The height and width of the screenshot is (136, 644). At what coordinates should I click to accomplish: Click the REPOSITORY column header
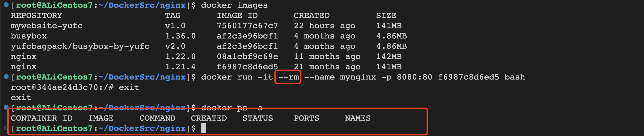(x=36, y=15)
